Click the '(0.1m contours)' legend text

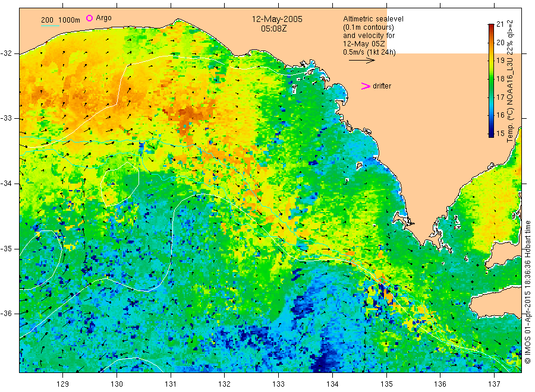[x=369, y=27]
